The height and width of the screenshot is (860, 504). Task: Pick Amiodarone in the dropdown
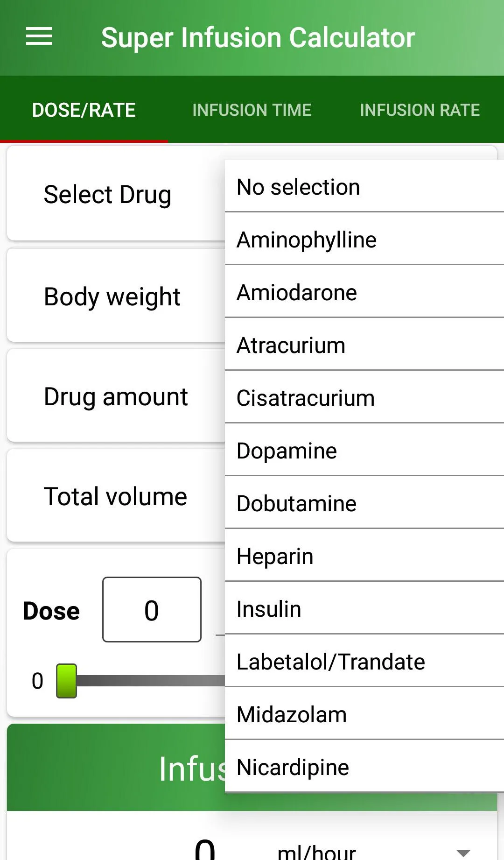364,292
